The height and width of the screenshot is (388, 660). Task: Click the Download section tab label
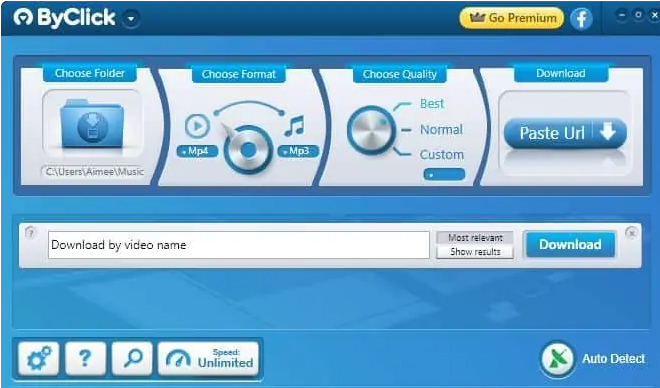[x=561, y=73]
